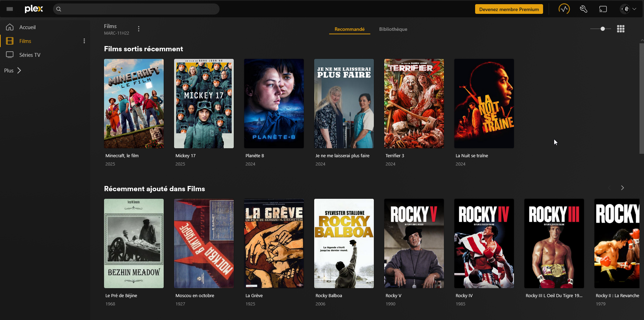Show next items in Récemment ajouté row

(x=622, y=188)
